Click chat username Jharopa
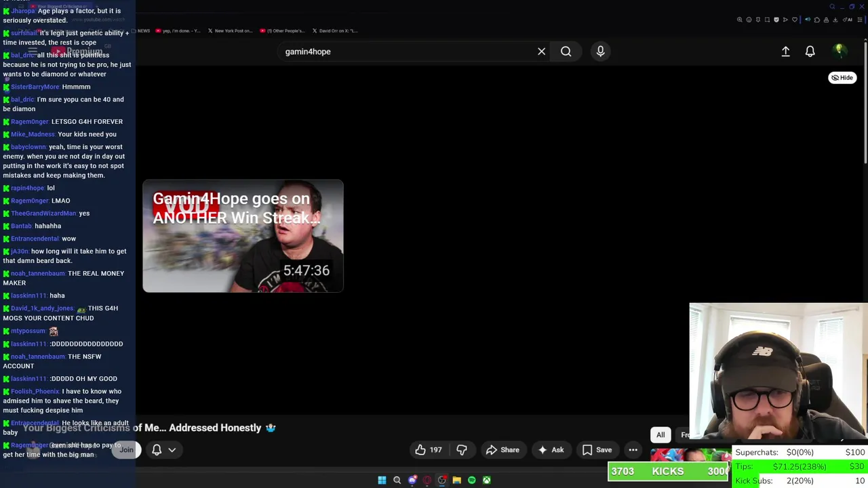 coord(22,11)
